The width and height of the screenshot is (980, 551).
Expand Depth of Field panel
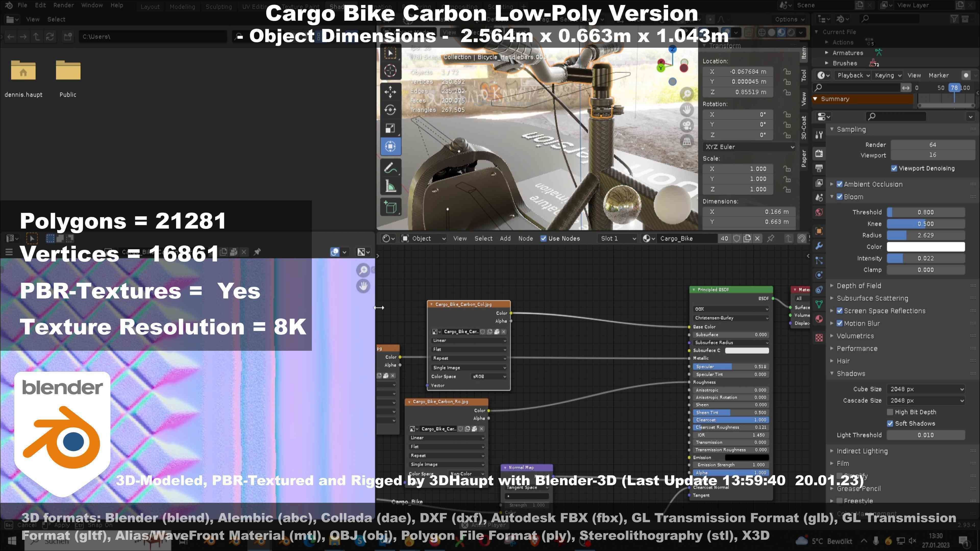[859, 286]
